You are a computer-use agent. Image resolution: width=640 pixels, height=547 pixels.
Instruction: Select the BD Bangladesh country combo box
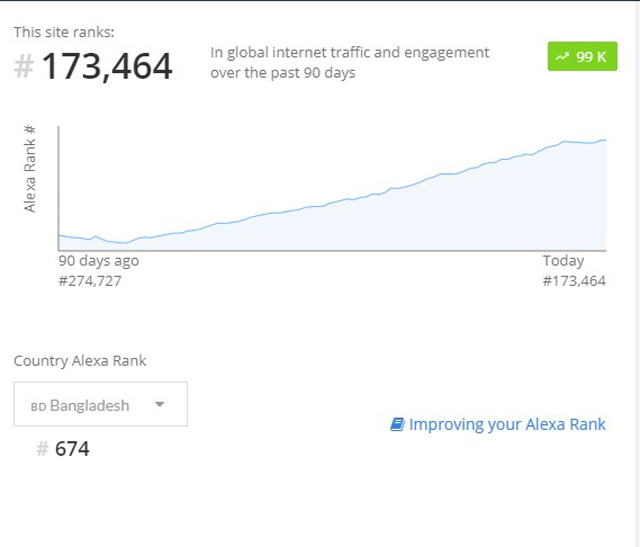100,405
